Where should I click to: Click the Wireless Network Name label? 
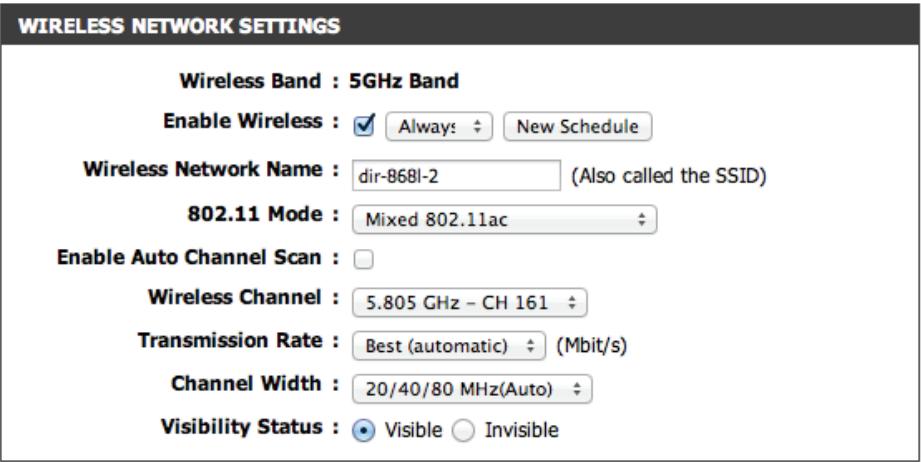coord(203,169)
